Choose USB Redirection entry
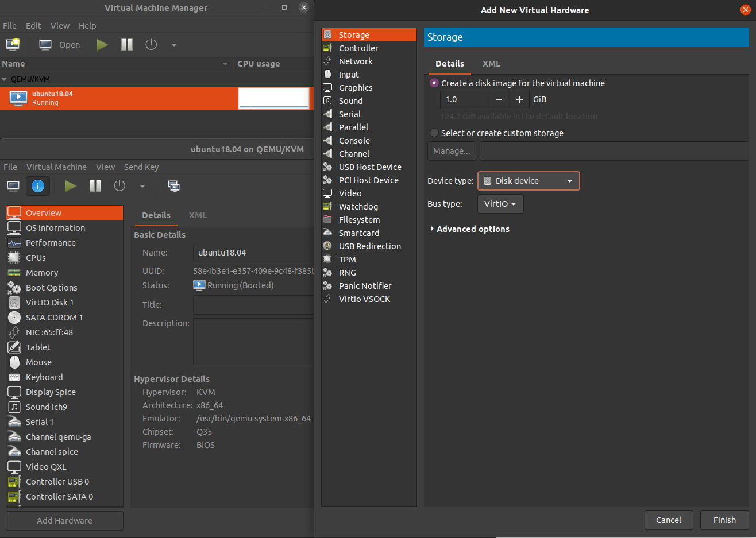The height and width of the screenshot is (538, 756). coord(369,246)
